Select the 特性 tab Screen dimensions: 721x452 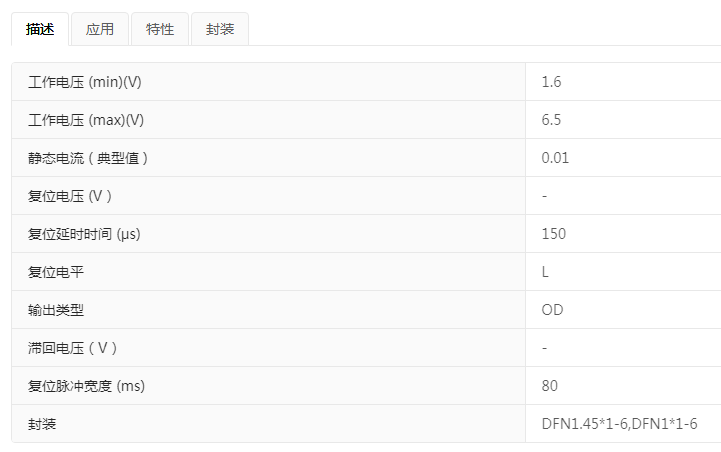(160, 29)
